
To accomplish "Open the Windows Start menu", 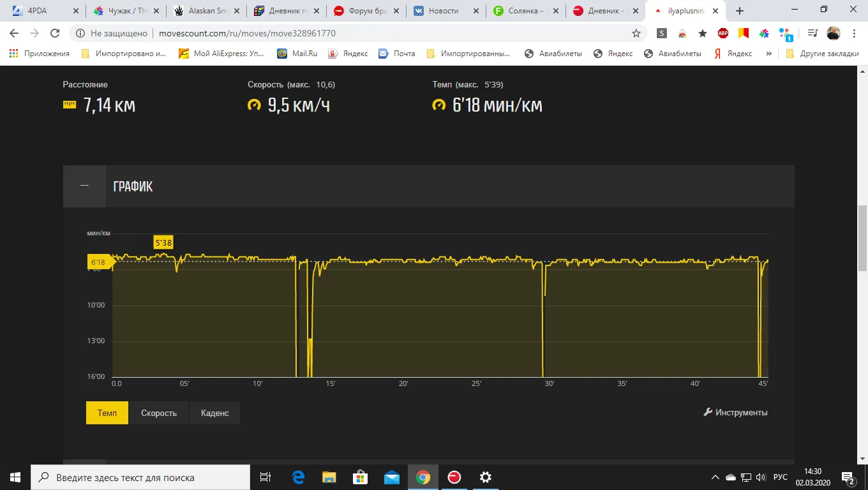I will (15, 477).
